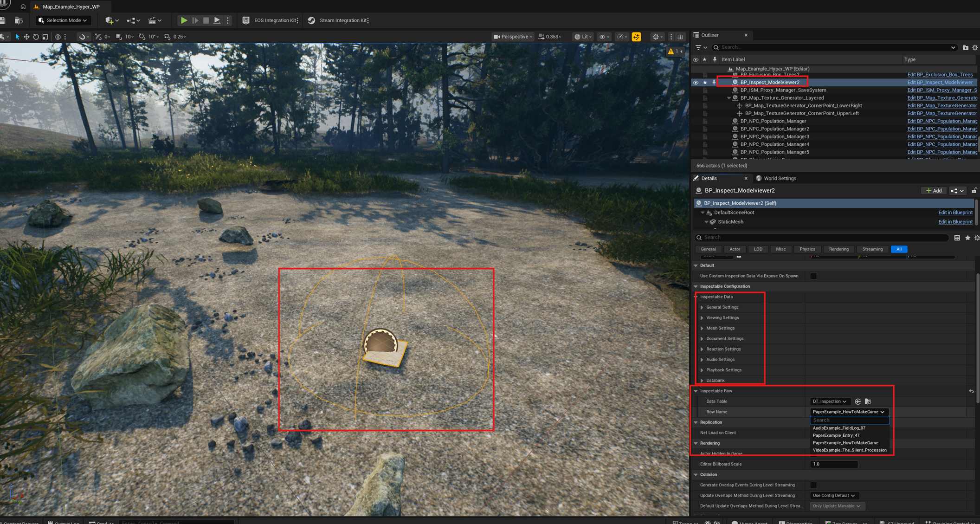Enable Use Custom Inspection Data checkbox
980x524 pixels.
point(813,276)
